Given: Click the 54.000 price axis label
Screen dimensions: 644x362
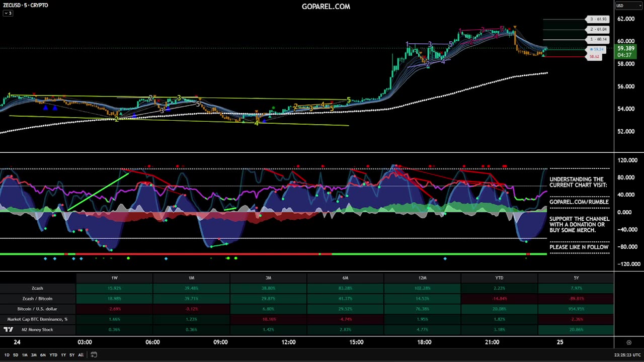Looking at the screenshot, I should (626, 109).
